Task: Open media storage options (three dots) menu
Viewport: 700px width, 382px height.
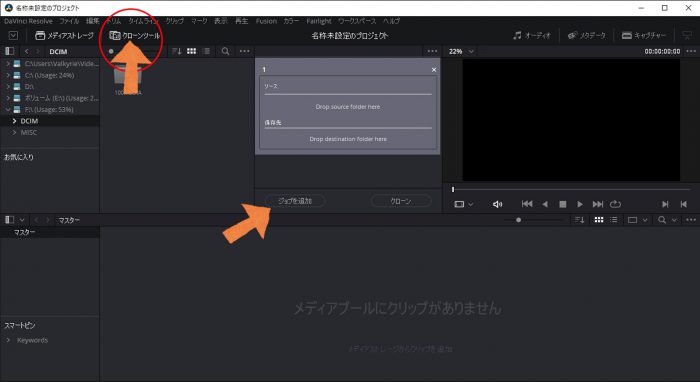Action: (245, 51)
